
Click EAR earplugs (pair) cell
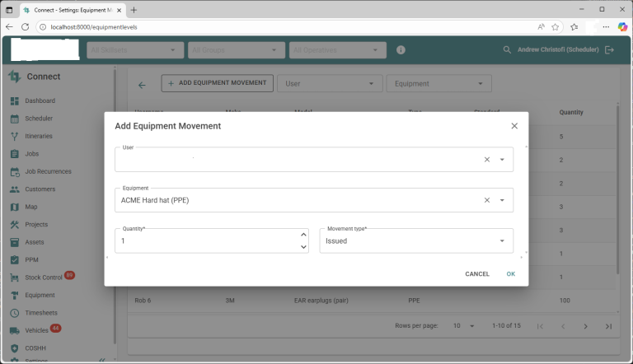click(321, 301)
